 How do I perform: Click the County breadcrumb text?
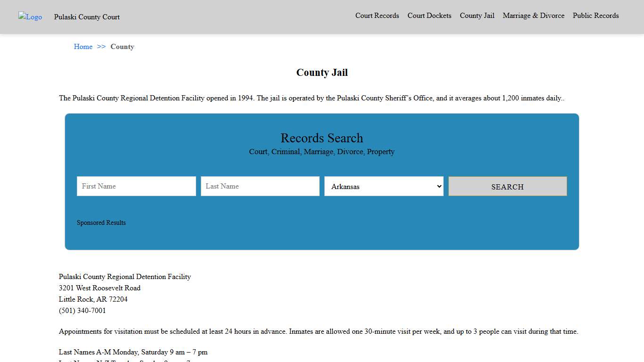(122, 47)
